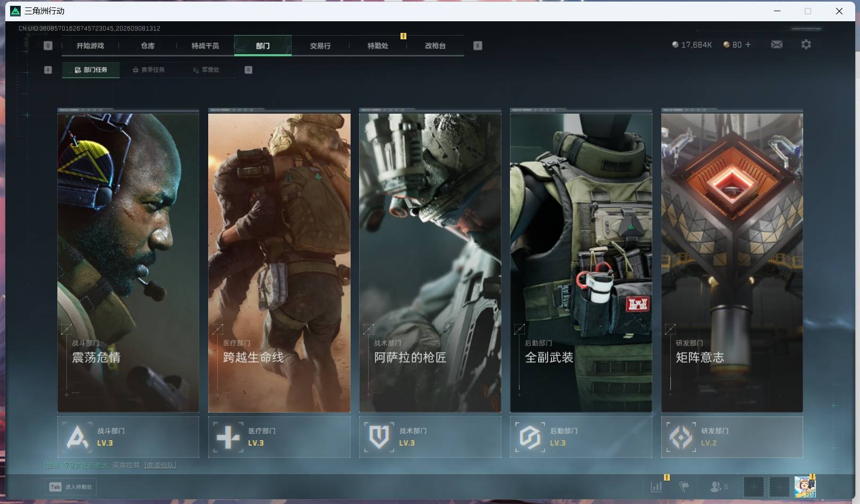The height and width of the screenshot is (504, 860).
Task: Click the D key hint icon
Action: 248,70
